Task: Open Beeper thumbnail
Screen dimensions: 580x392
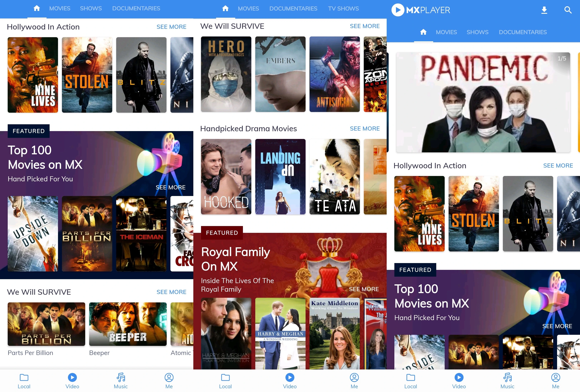Action: pos(128,324)
